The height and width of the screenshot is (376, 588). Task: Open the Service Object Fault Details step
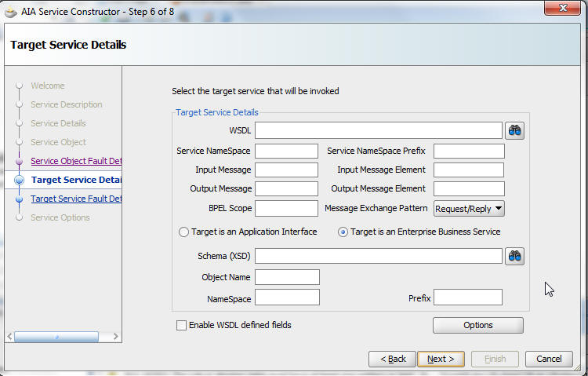coord(76,161)
